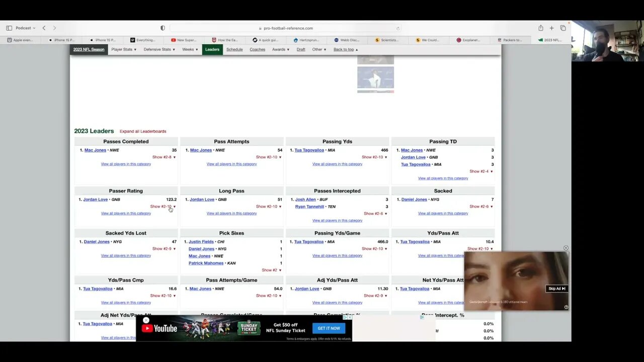The image size is (644, 362).
Task: Close the floating video ad
Action: (566, 248)
